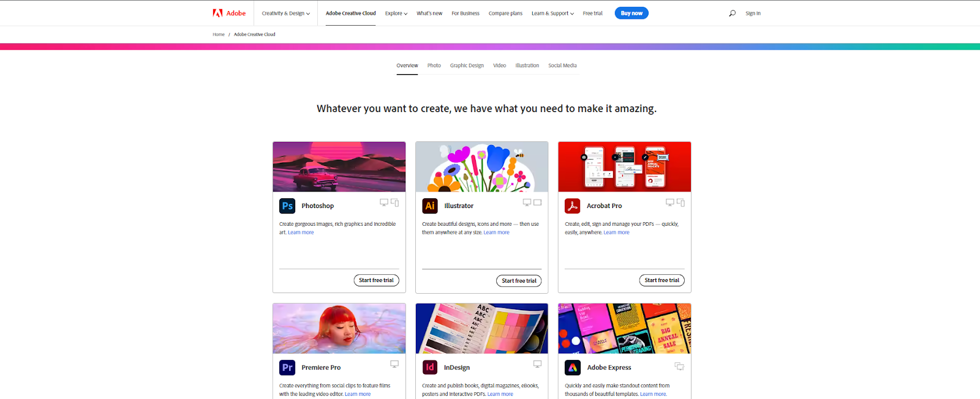Image resolution: width=980 pixels, height=399 pixels.
Task: Click the Adobe logo in header
Action: [229, 13]
